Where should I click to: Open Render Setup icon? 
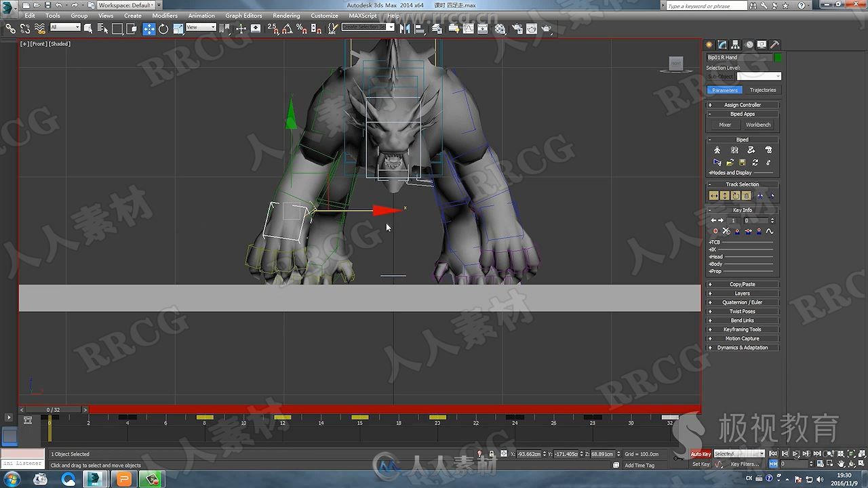click(x=517, y=28)
